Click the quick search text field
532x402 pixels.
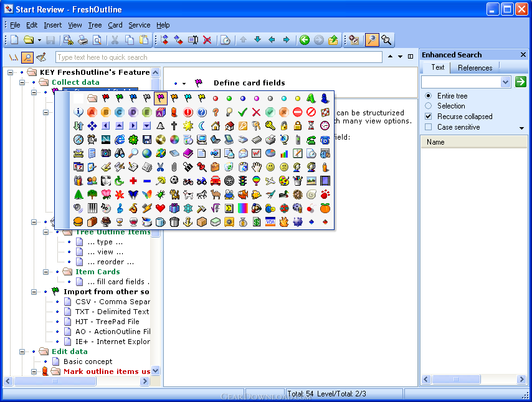click(x=219, y=57)
